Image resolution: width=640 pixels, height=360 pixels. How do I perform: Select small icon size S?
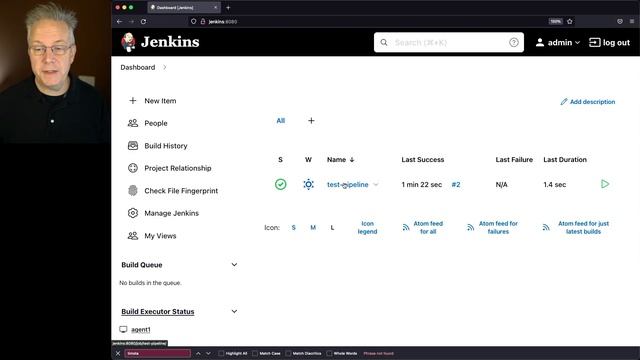point(293,227)
